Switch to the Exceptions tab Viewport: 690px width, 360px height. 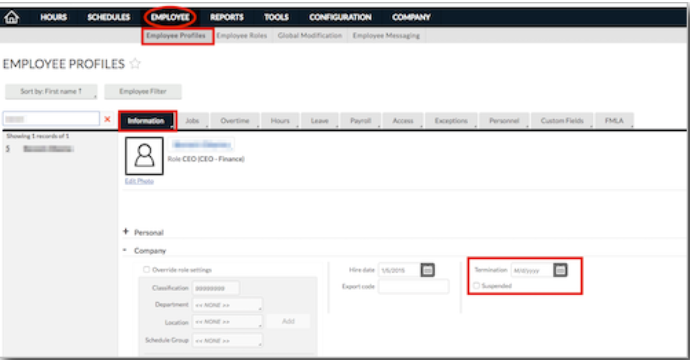[x=451, y=121]
